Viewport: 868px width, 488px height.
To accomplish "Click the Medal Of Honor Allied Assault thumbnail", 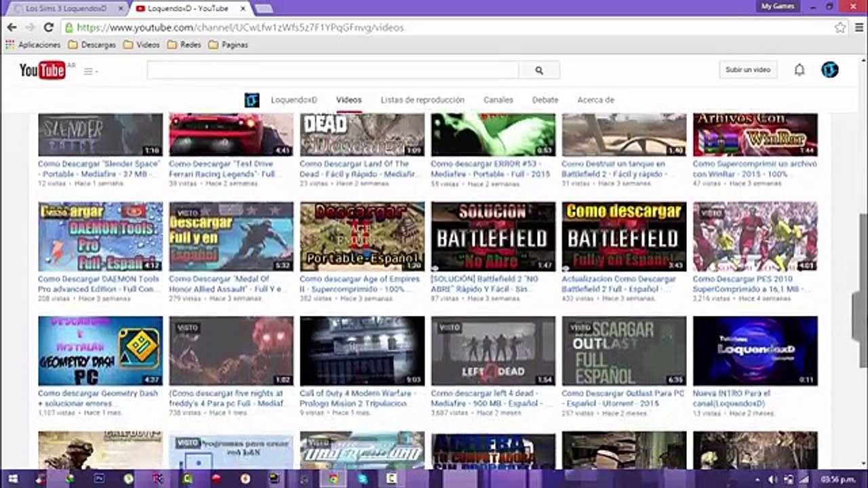I will (231, 237).
